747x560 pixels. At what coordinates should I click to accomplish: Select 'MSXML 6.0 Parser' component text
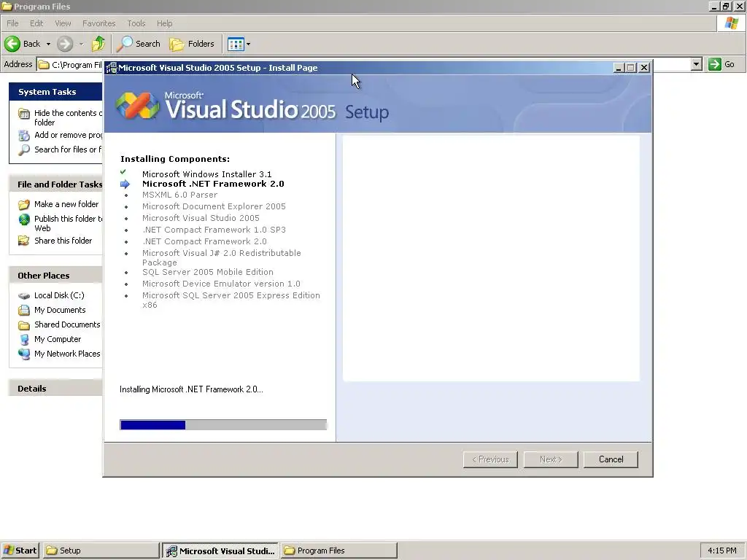coord(179,194)
